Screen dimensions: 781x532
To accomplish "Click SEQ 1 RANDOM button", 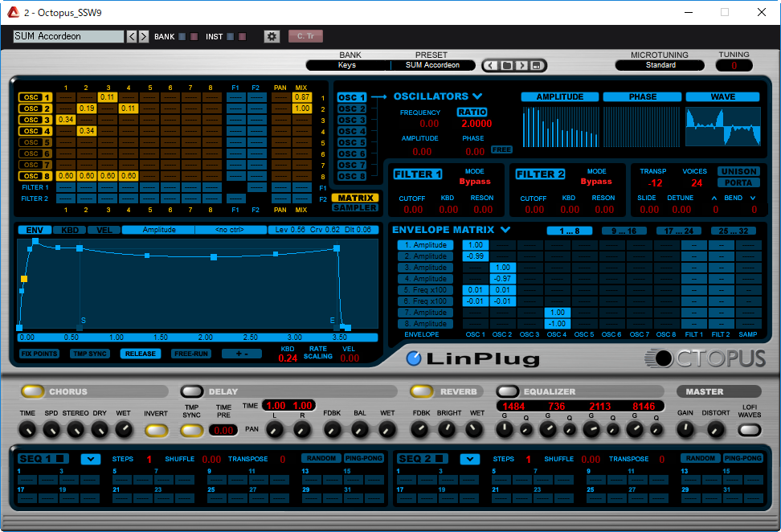I will (x=321, y=458).
